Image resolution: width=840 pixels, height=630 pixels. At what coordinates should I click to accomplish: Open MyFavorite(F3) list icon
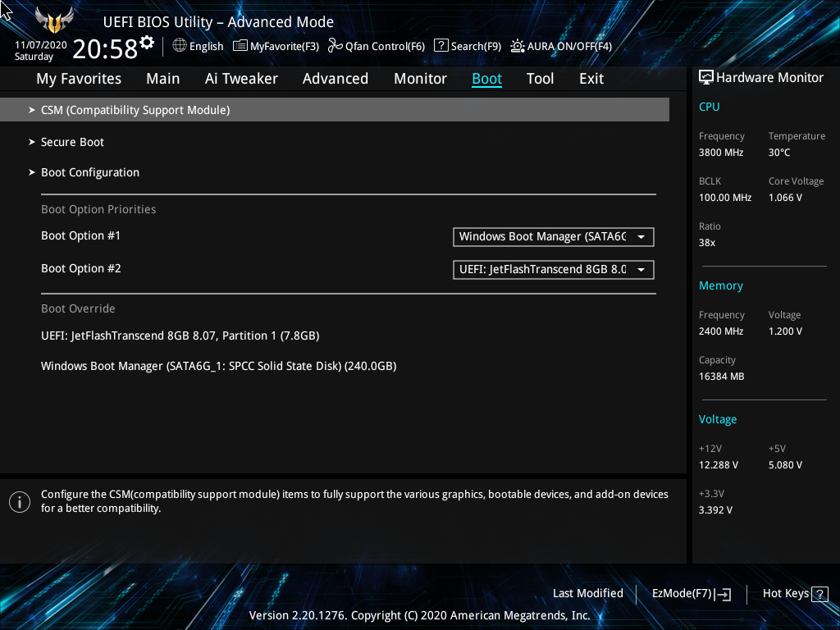point(240,46)
